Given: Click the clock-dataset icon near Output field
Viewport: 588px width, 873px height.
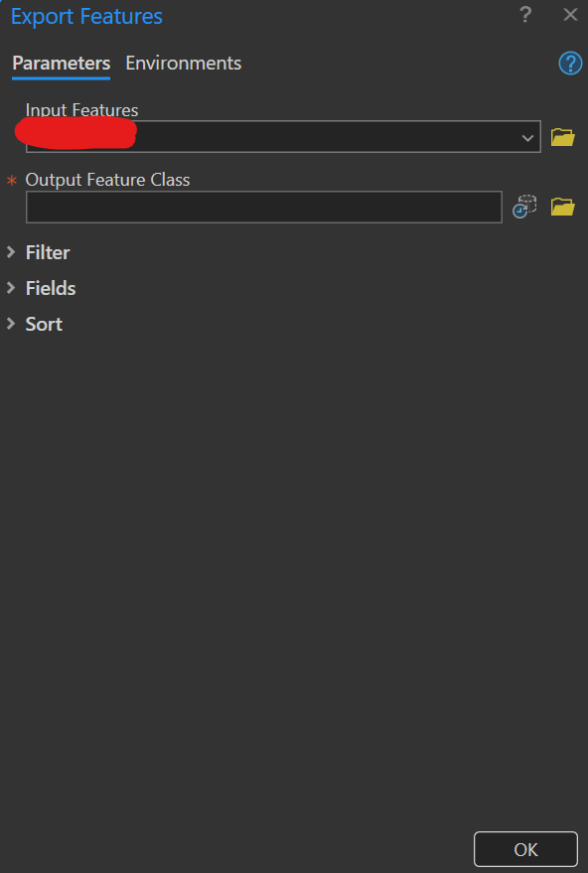Looking at the screenshot, I should tap(523, 207).
